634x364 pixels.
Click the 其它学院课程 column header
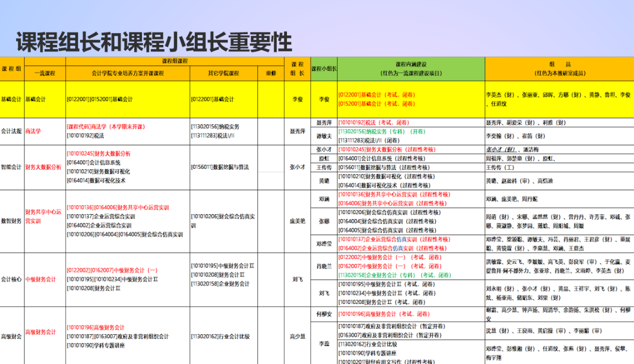(x=224, y=73)
